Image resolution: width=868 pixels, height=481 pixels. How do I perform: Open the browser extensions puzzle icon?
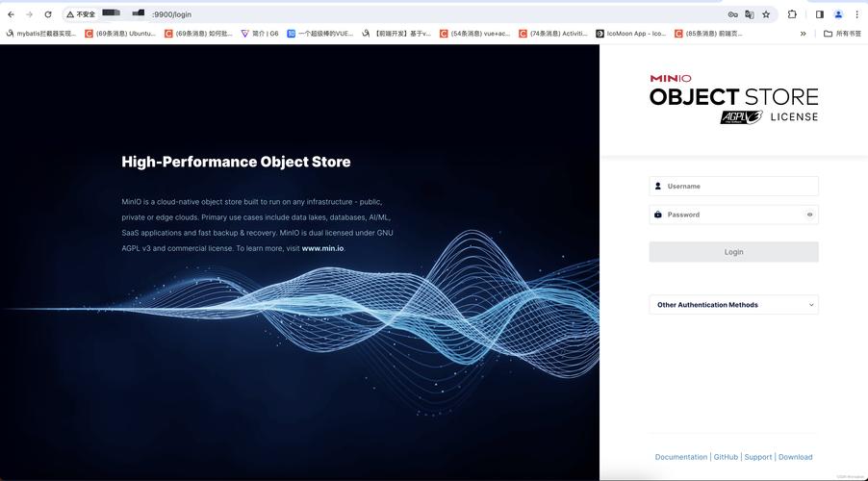(792, 14)
